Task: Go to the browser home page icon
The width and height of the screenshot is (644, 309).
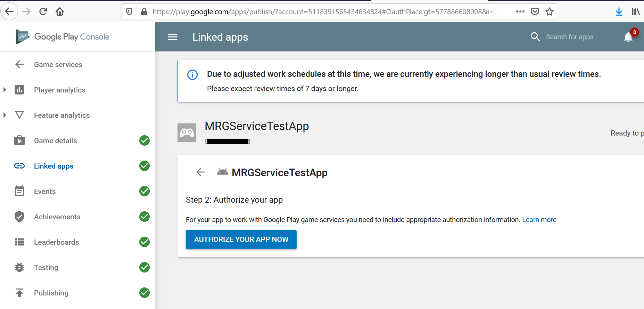Action: click(x=60, y=12)
